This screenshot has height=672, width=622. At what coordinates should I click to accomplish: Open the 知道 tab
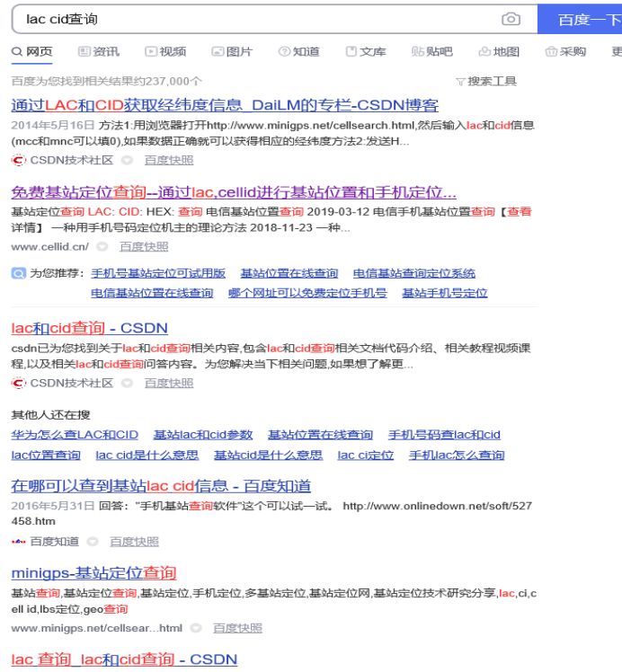pyautogui.click(x=298, y=52)
